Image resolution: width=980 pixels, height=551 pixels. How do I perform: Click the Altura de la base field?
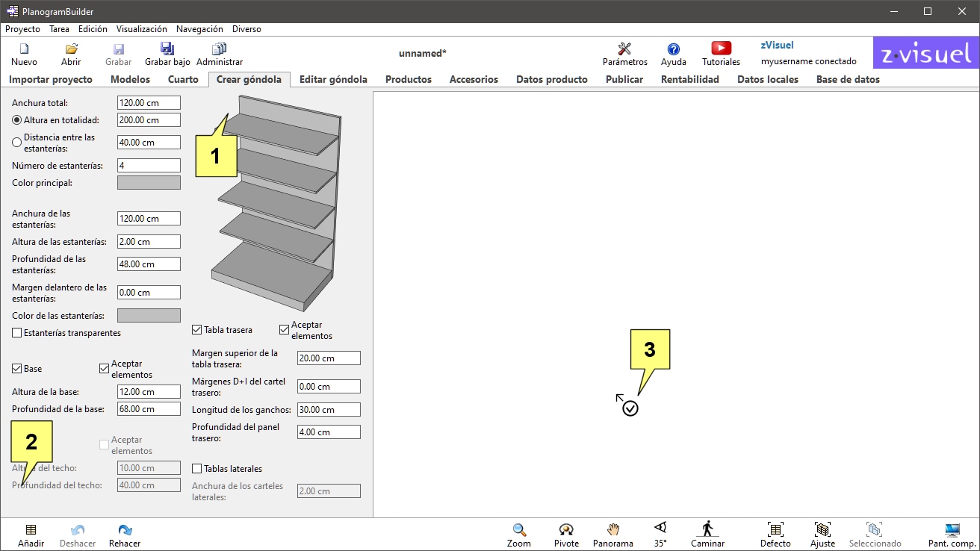(x=149, y=392)
